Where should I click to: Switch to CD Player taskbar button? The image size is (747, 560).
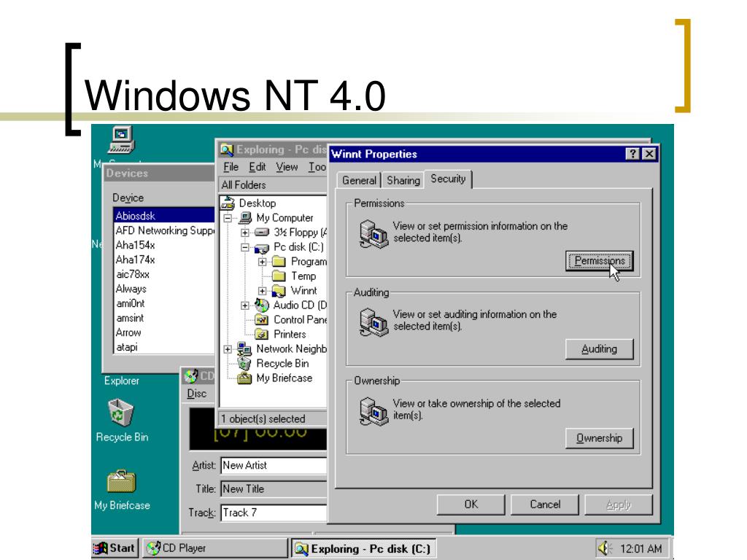[215, 548]
